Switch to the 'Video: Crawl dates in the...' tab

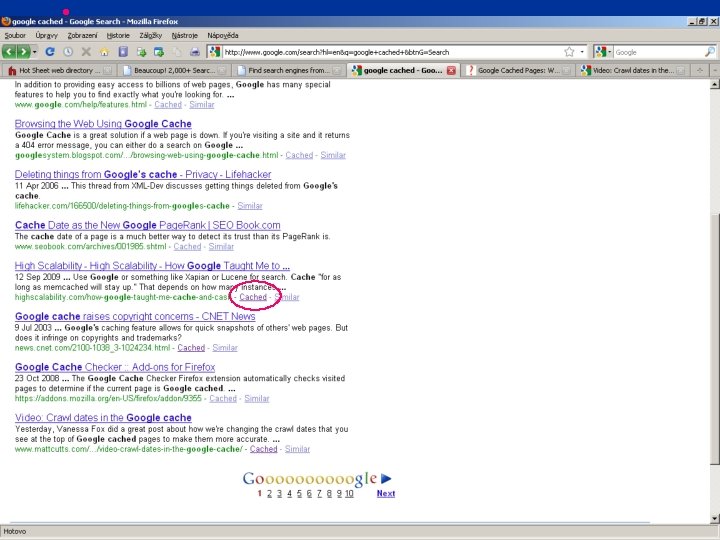(x=632, y=70)
